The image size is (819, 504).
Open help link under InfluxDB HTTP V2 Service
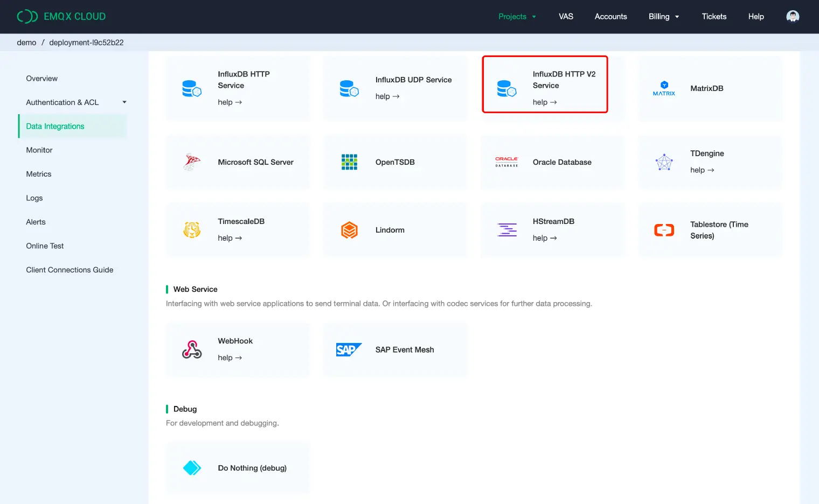(x=545, y=102)
